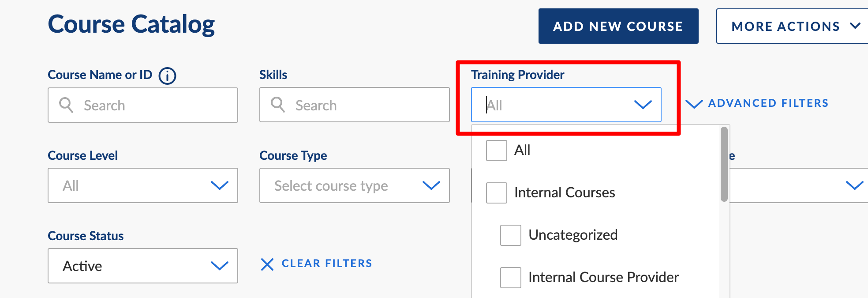Tick the Internal Courses checkbox
868x298 pixels.
[497, 193]
